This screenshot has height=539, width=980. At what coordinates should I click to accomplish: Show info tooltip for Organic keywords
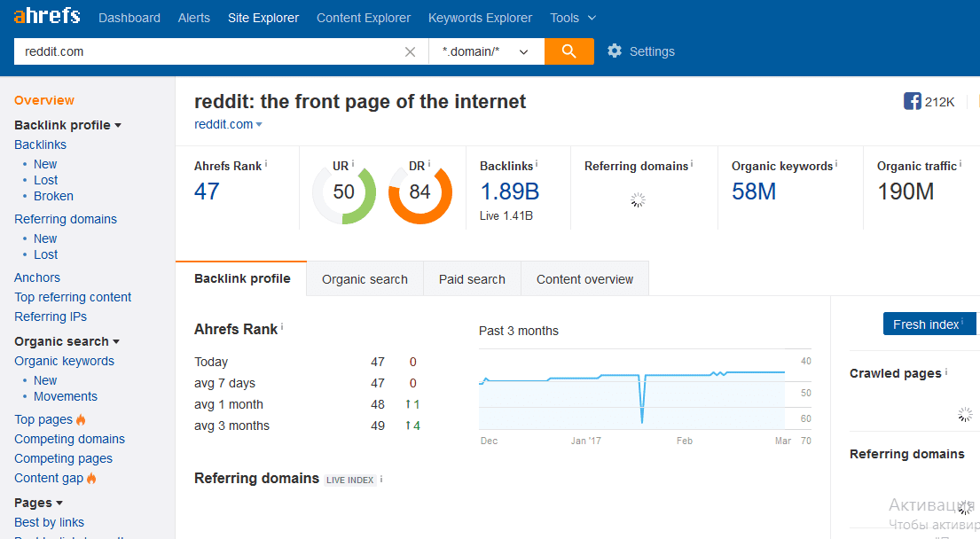(836, 164)
